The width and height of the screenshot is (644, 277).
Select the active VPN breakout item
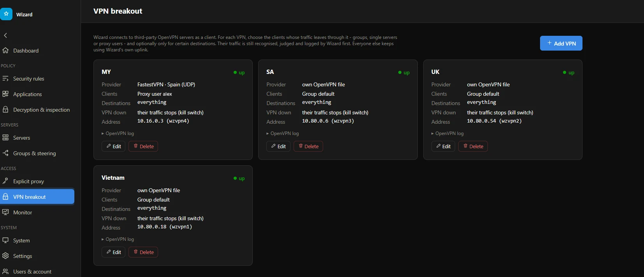pyautogui.click(x=37, y=197)
